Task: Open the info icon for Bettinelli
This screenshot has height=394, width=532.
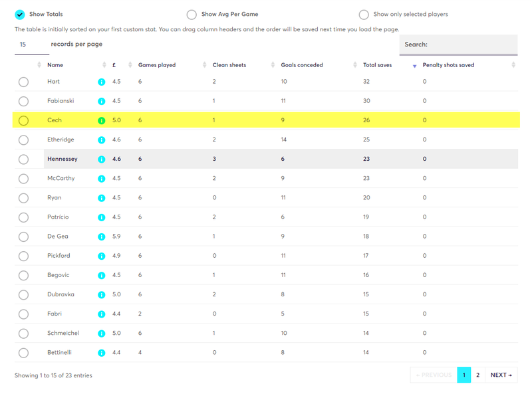Action: click(102, 353)
